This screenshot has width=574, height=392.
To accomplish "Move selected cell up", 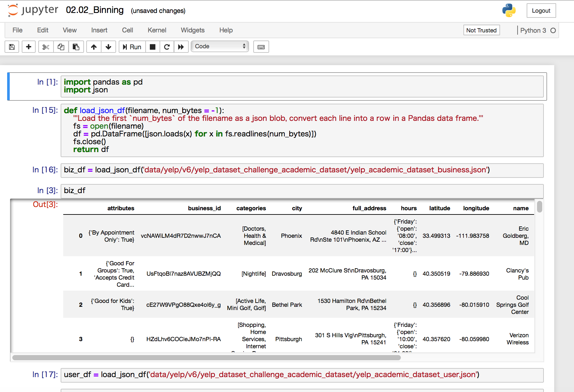I will [x=94, y=47].
